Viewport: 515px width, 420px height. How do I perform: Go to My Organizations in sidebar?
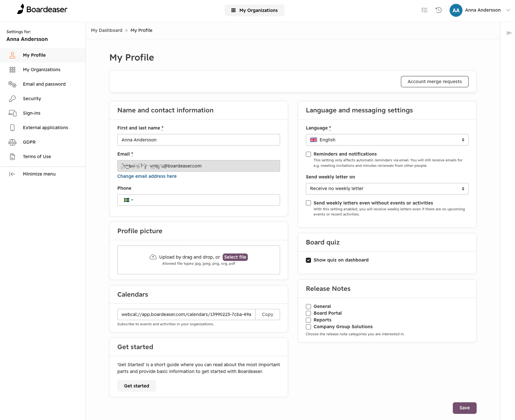(x=43, y=70)
